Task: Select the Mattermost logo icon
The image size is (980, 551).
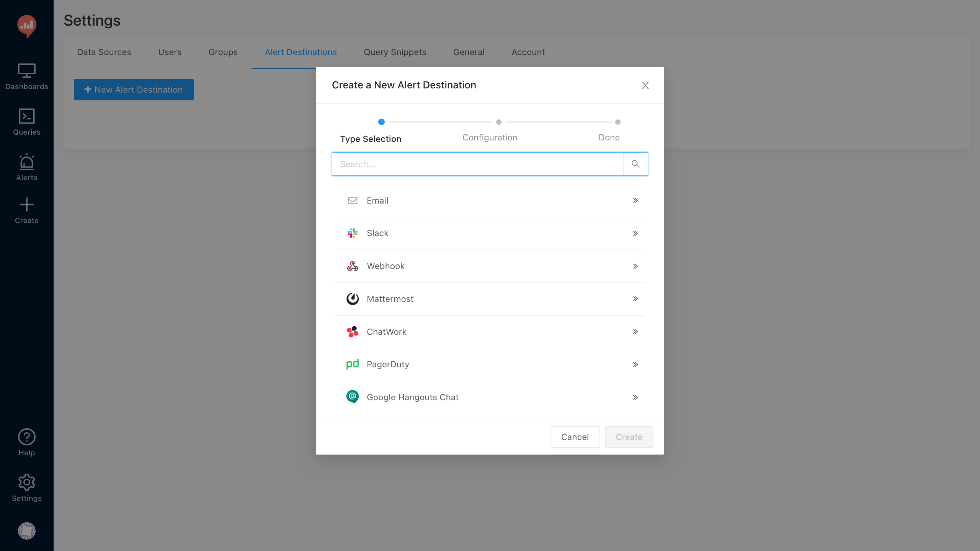Action: click(x=352, y=299)
